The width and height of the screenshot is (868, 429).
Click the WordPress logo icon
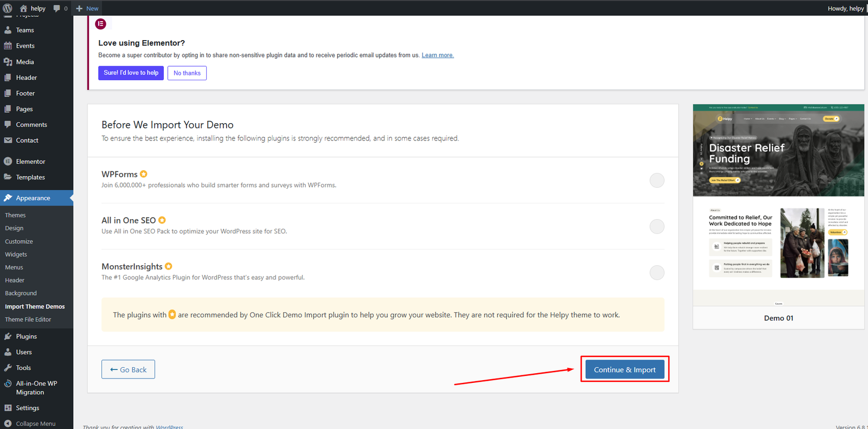coord(8,8)
